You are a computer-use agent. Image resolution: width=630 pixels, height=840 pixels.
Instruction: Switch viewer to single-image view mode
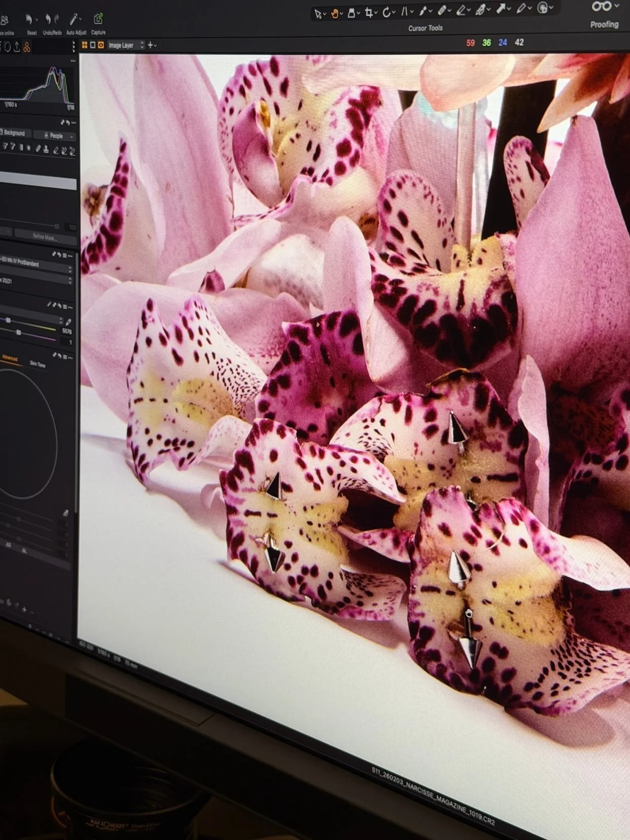pos(93,45)
